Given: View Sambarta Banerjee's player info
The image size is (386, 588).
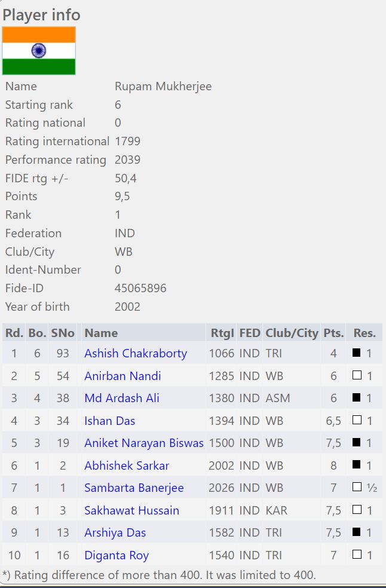Looking at the screenshot, I should click(134, 488).
